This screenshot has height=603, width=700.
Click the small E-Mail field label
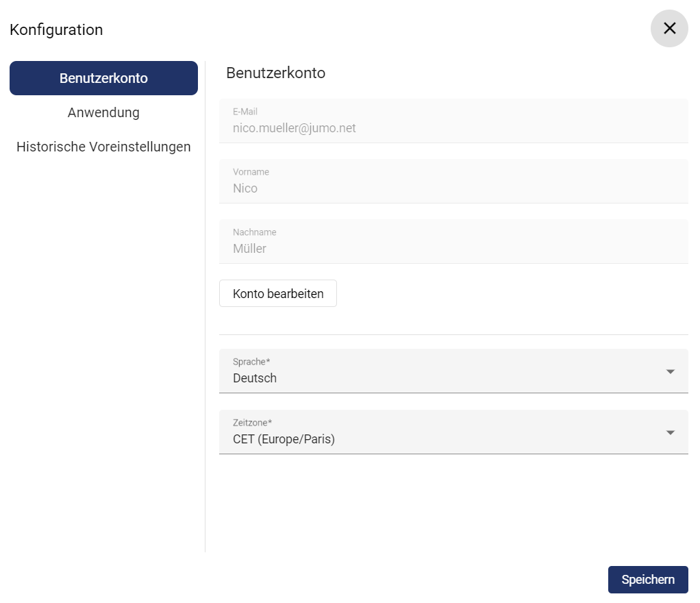245,112
